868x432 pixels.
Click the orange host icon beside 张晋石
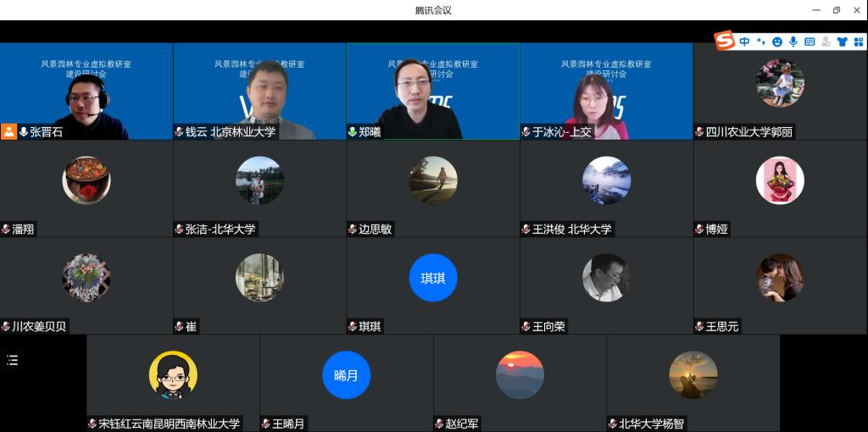8,131
